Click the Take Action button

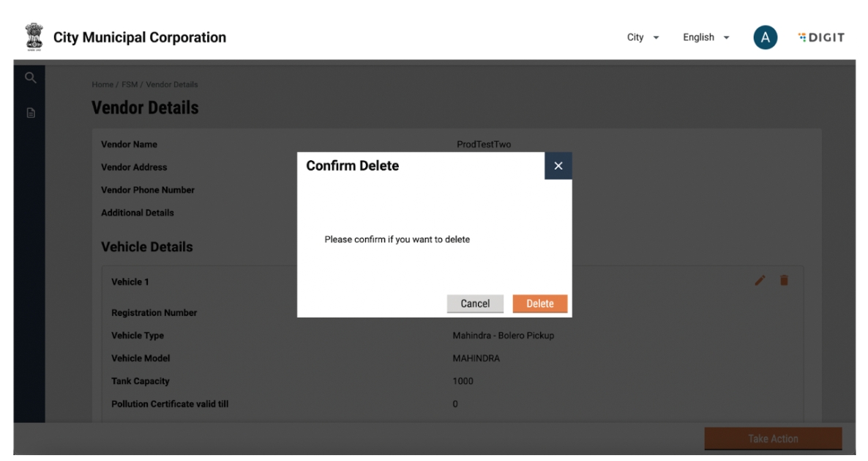(773, 439)
